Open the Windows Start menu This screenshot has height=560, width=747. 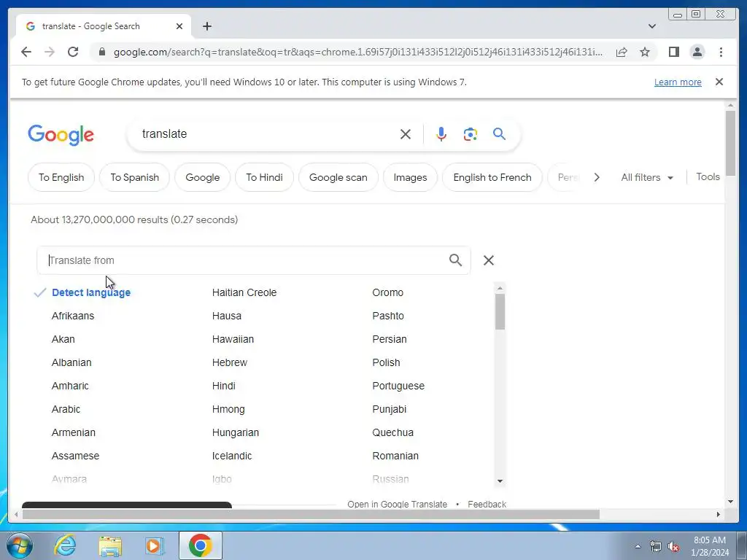[x=18, y=545]
